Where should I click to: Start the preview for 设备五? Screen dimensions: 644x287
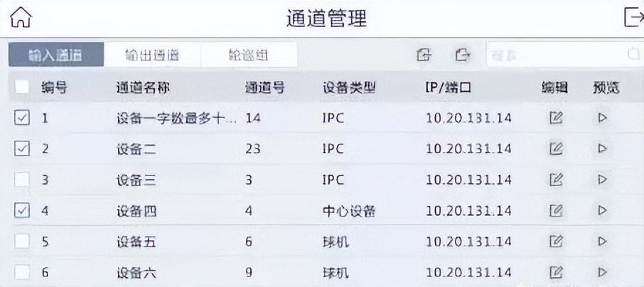[603, 241]
